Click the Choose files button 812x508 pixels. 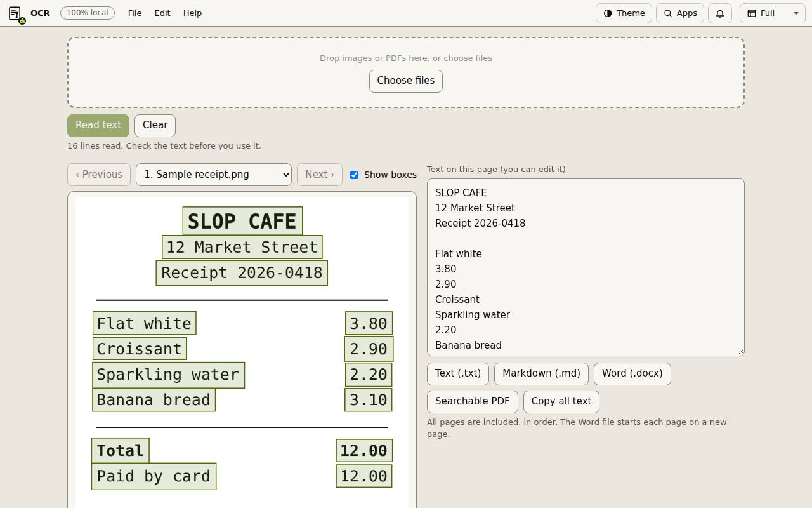406,81
